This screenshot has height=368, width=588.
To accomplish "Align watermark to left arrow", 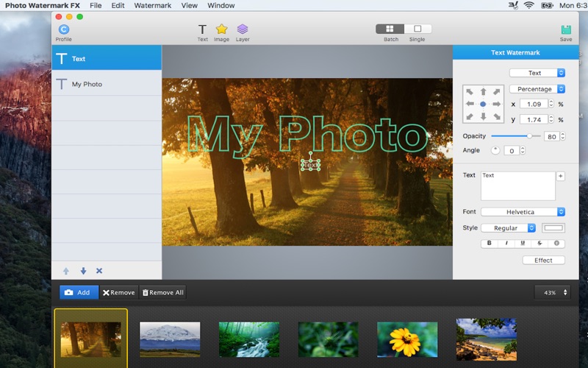I will tap(470, 104).
